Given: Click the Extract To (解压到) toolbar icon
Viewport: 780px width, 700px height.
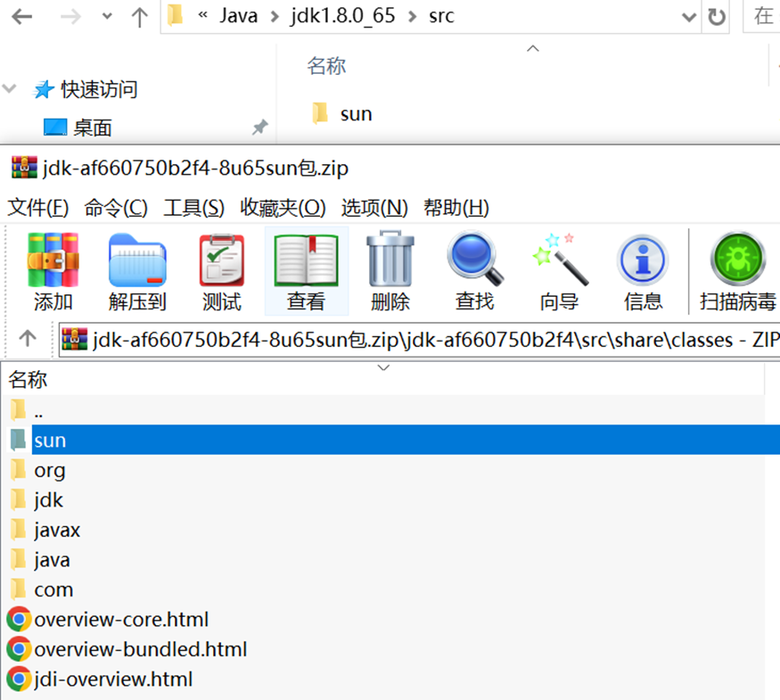Looking at the screenshot, I should tap(137, 260).
